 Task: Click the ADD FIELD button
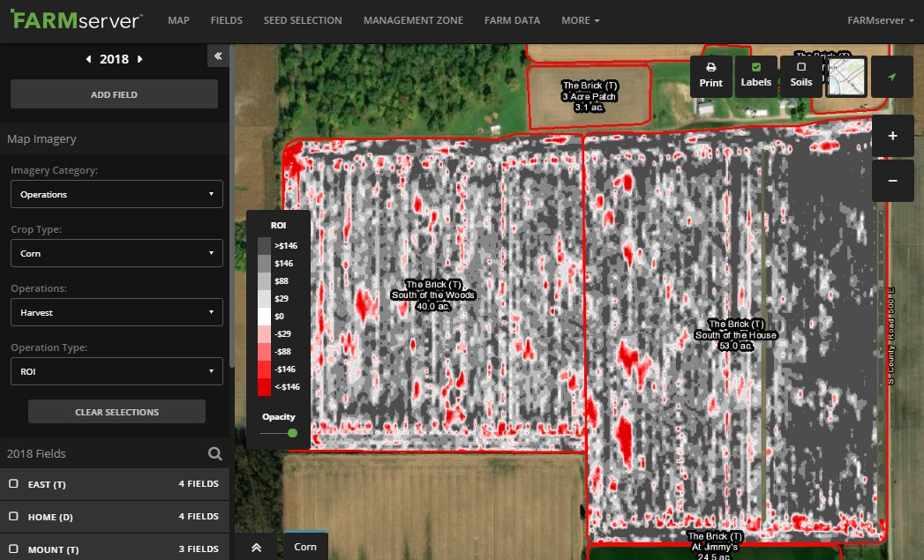115,94
